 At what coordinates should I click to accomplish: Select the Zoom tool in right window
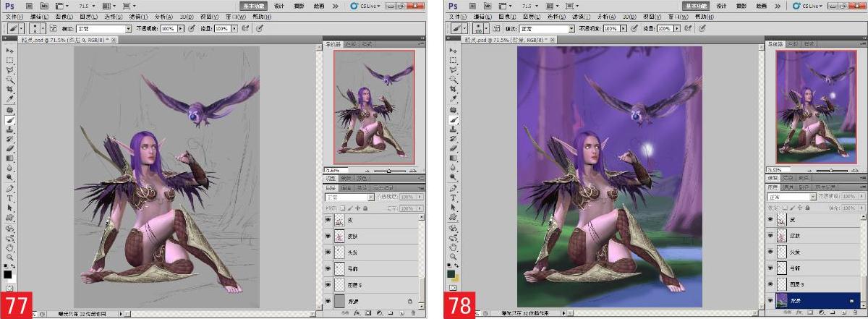point(454,256)
